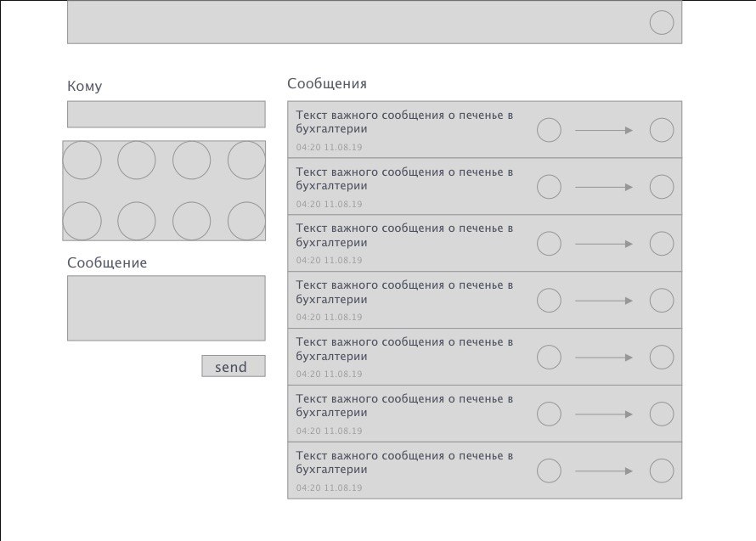Click the sender avatar in the seventh message row

(549, 471)
